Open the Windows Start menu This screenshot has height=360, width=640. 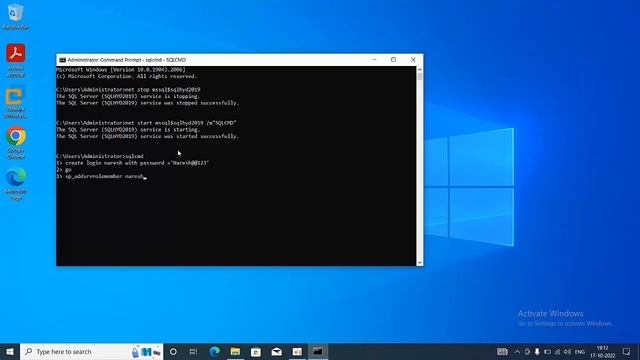coord(10,351)
